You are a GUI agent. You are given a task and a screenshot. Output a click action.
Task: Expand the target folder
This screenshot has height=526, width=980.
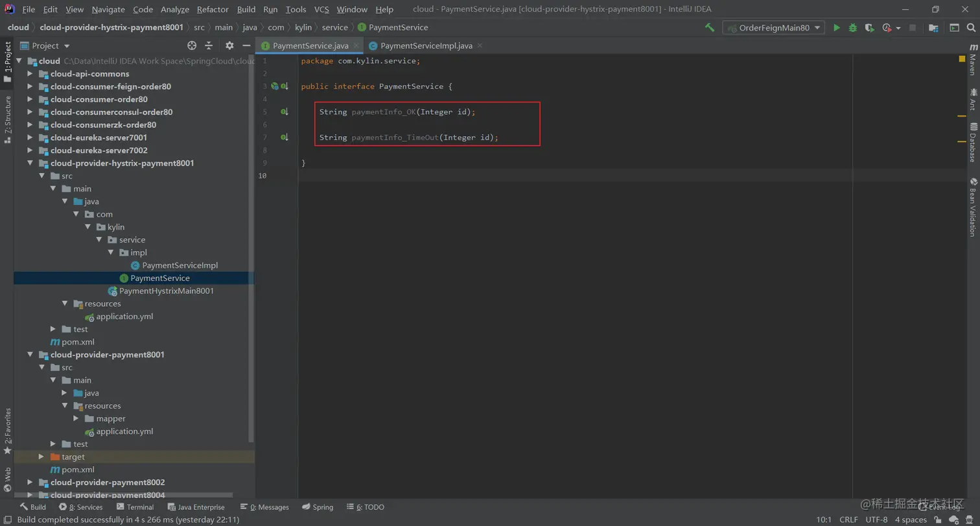(x=41, y=457)
